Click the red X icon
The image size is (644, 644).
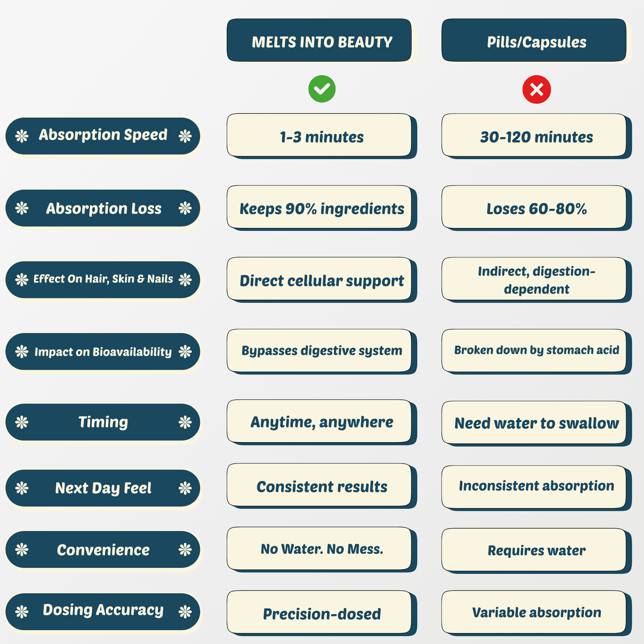[x=536, y=89]
